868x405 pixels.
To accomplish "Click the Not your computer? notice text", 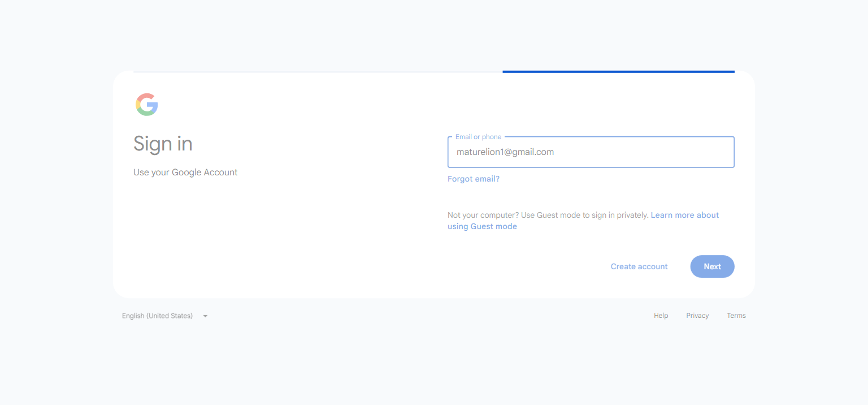I will [x=548, y=215].
